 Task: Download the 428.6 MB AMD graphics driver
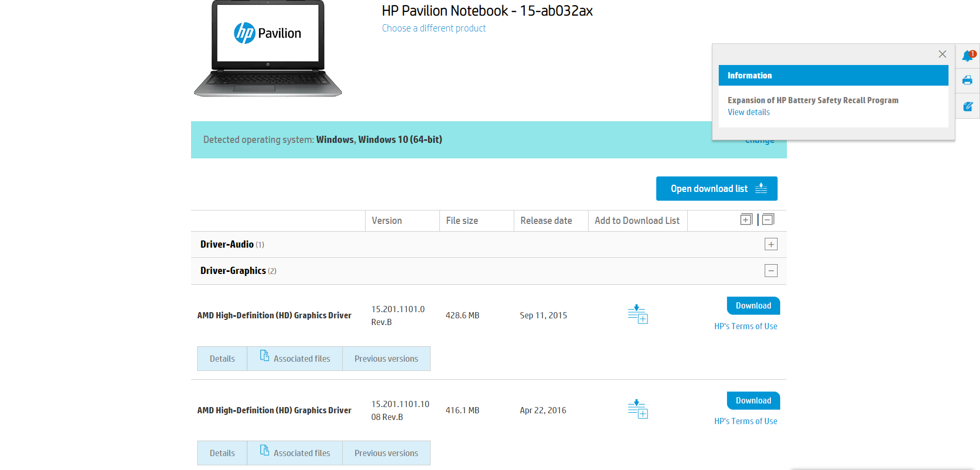point(753,305)
